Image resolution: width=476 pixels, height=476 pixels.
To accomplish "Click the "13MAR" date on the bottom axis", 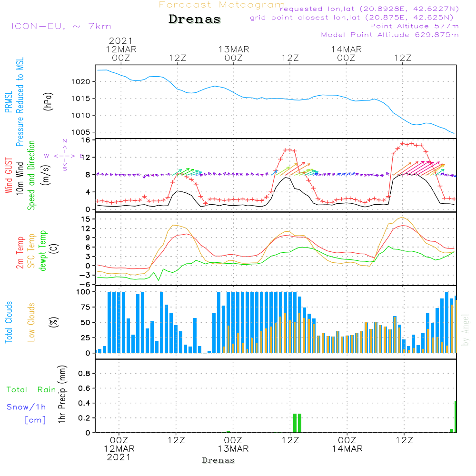I will 234,448.
